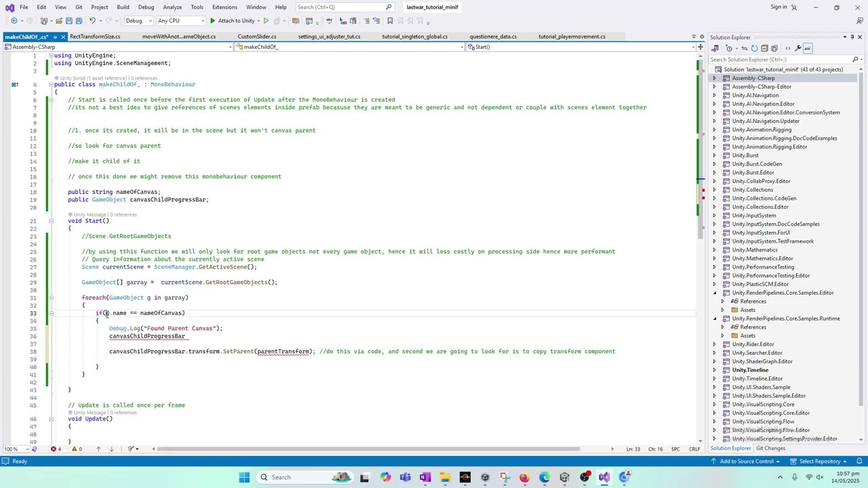Click the Navigate Backward toolbar icon
868x488 pixels.
point(14,21)
